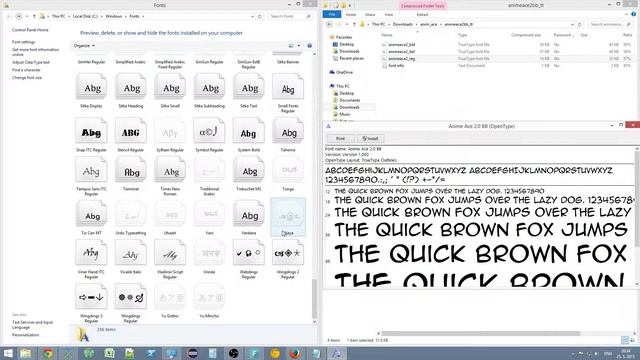Select the animeace2_reg file
Viewport: 640px width, 360px height.
[x=402, y=58]
